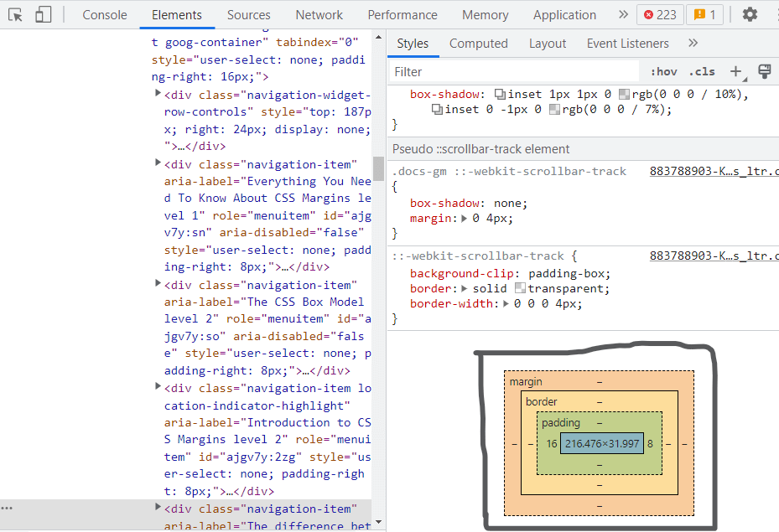
Task: Click the ellipsis button in bottom status bar
Action: click(8, 507)
